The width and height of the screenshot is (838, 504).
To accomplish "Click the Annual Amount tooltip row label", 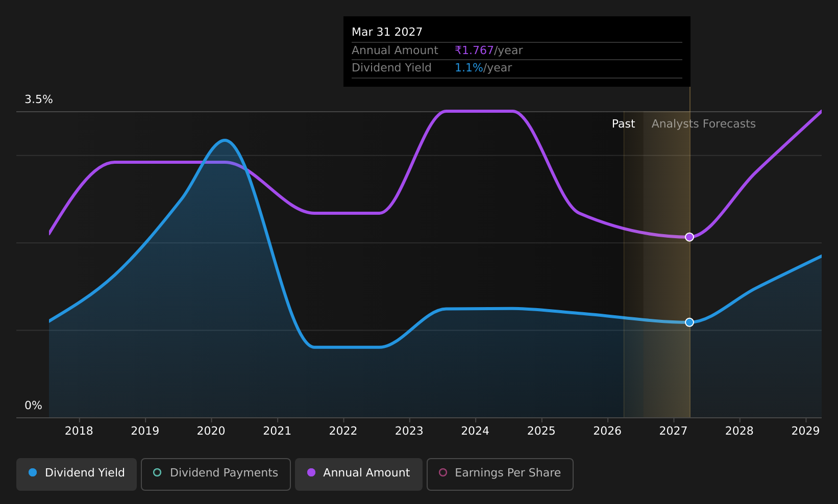I will click(395, 51).
